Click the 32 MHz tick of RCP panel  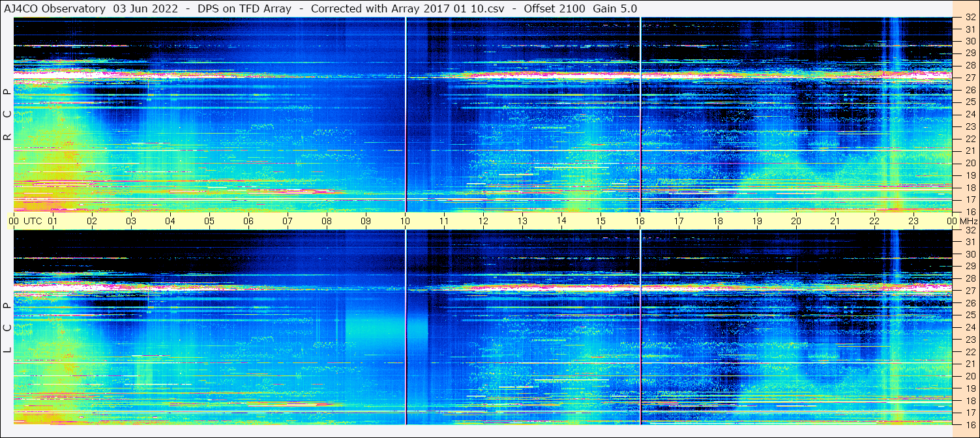(x=970, y=18)
